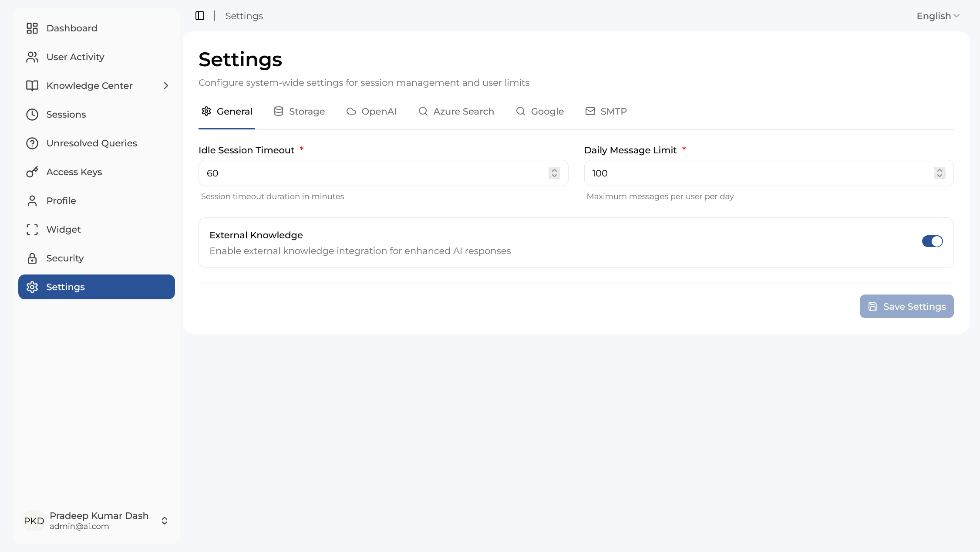
Task: Switch to the Google tab
Action: [540, 112]
